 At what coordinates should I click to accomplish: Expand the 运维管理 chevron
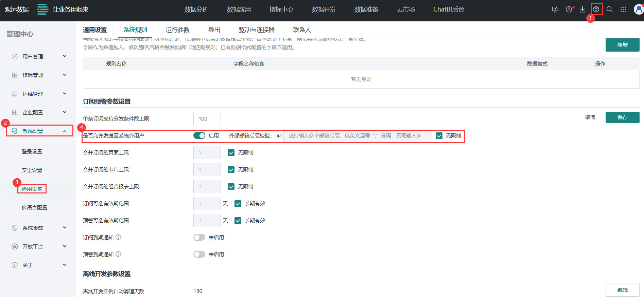point(65,93)
